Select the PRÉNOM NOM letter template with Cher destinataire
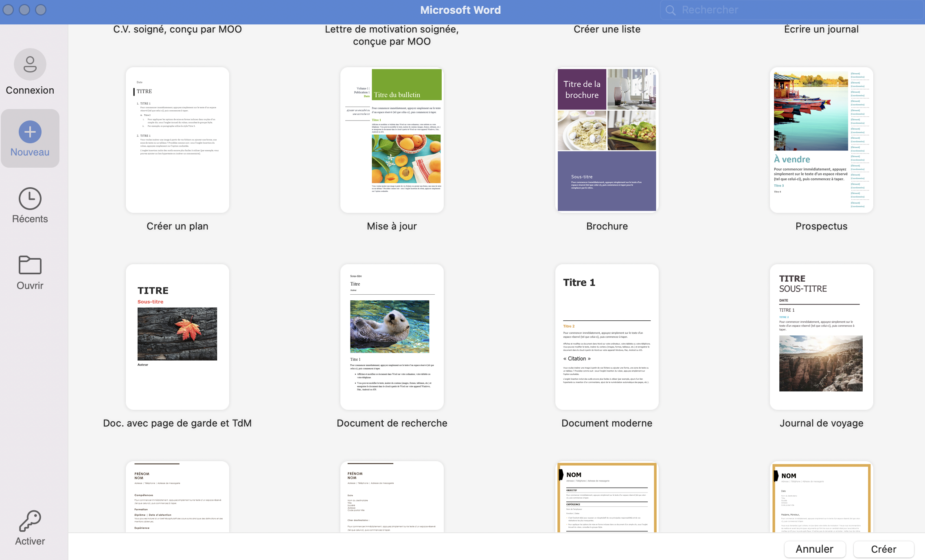Viewport: 925px width, 560px height. (x=392, y=497)
